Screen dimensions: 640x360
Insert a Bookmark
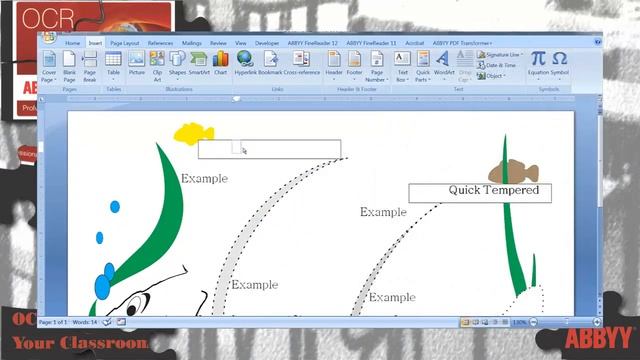[x=270, y=64]
